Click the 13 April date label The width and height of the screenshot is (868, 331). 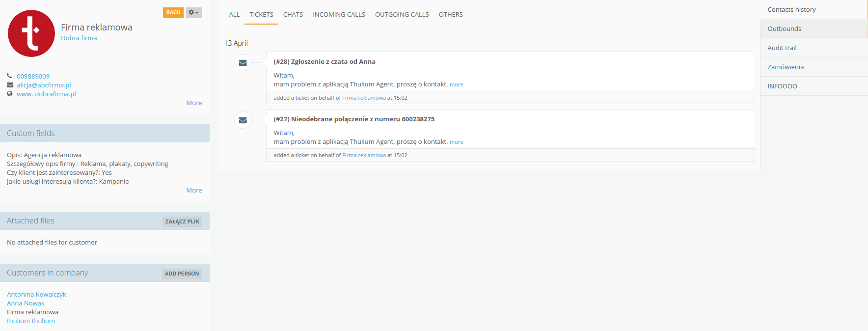click(x=236, y=43)
